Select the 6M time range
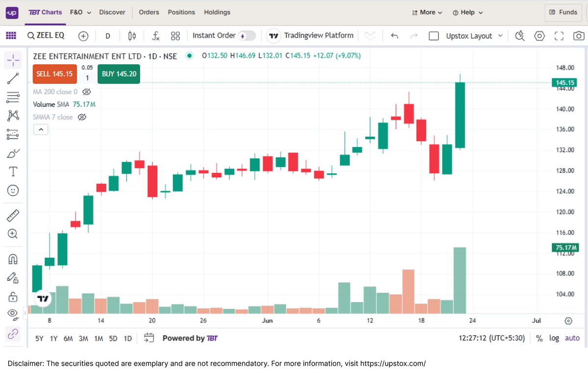 point(68,338)
